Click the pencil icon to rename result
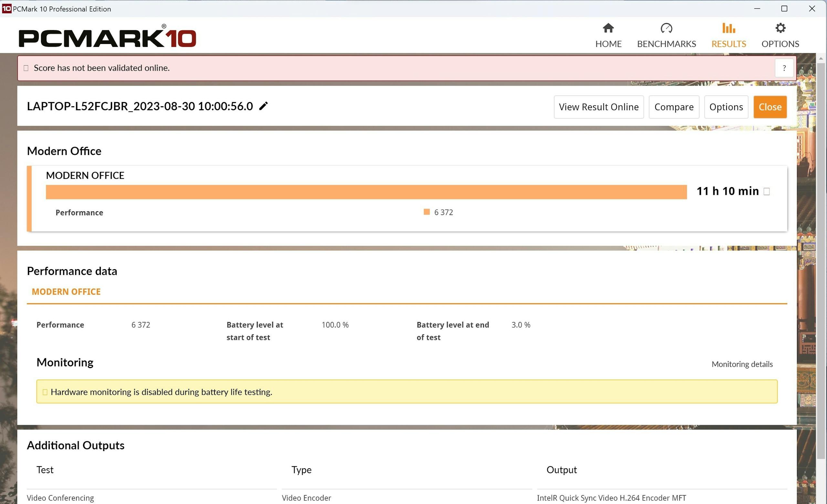 pos(264,106)
